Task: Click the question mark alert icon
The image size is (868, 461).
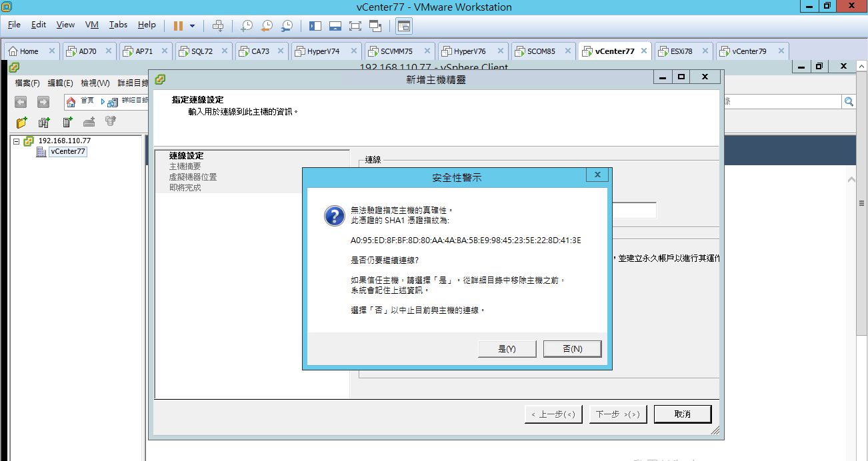Action: [334, 216]
